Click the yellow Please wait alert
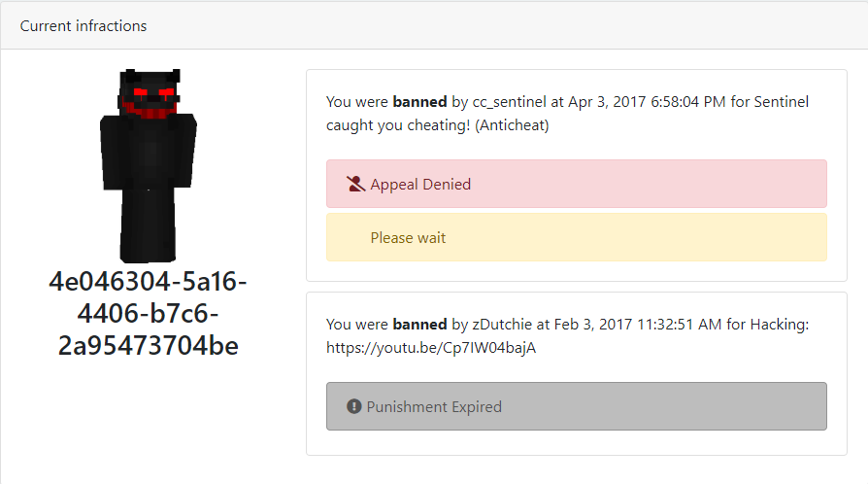This screenshot has width=868, height=484. tap(577, 237)
